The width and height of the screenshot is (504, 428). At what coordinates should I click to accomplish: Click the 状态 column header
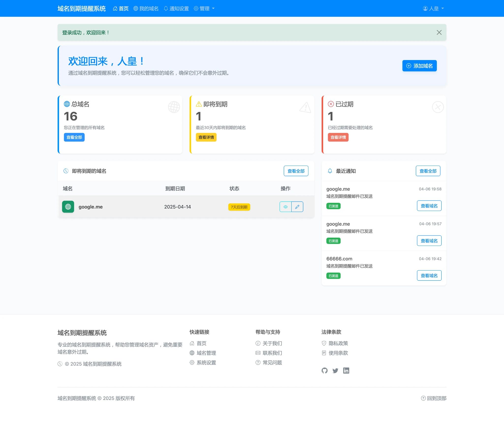pos(234,189)
